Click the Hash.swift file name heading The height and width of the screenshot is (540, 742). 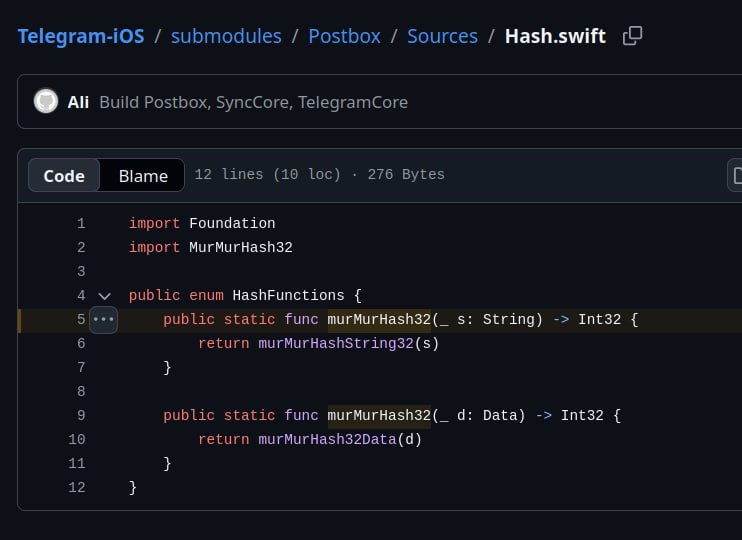point(555,36)
